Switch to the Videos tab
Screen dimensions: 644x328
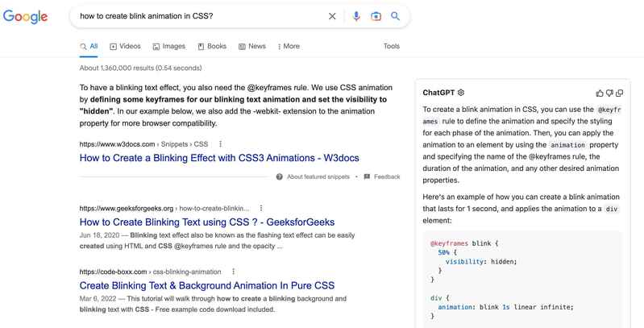125,47
